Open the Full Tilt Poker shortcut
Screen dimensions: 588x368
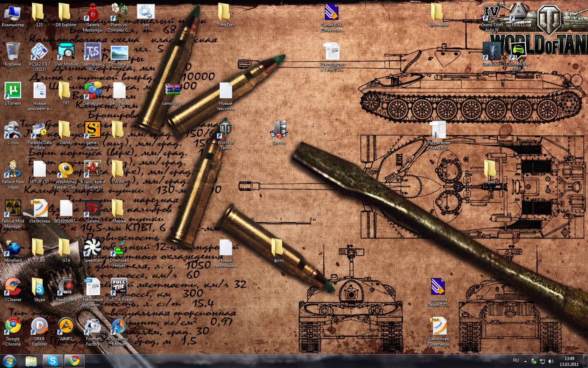pyautogui.click(x=119, y=287)
